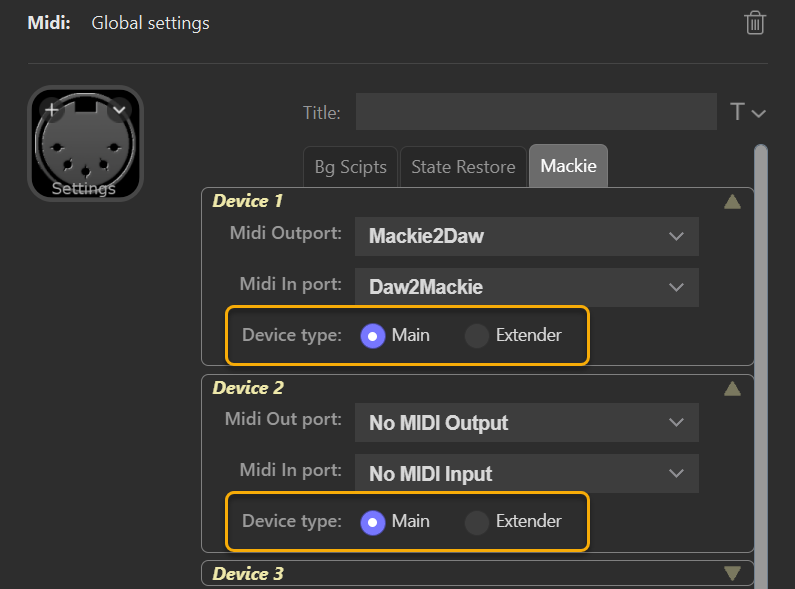Select Main type for Device 1
Screen dimensions: 795x589
point(373,336)
